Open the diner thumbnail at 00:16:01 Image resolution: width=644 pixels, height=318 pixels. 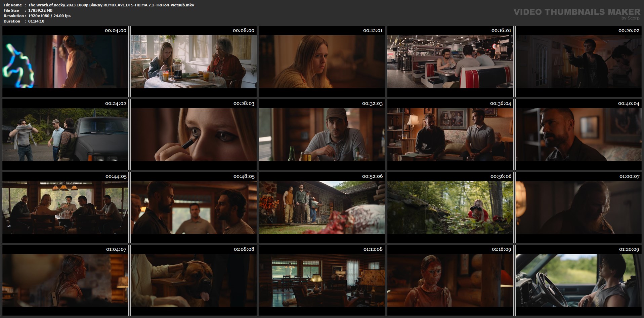coord(450,62)
